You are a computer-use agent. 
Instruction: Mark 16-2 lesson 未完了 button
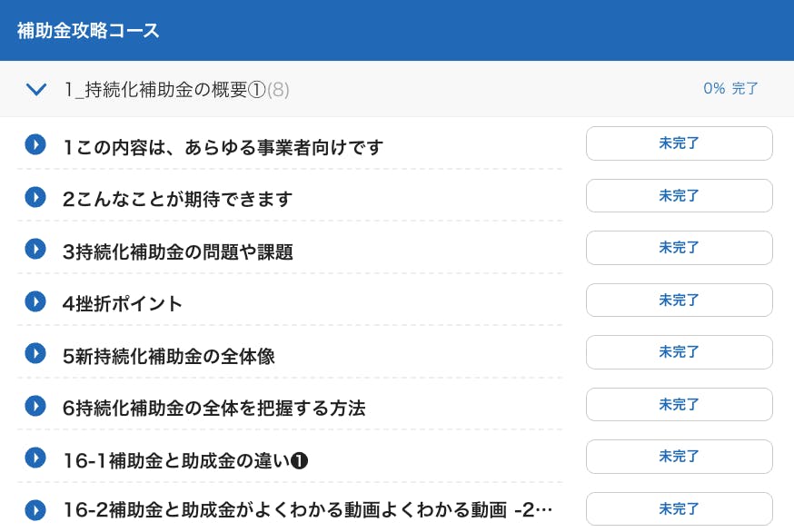679,509
